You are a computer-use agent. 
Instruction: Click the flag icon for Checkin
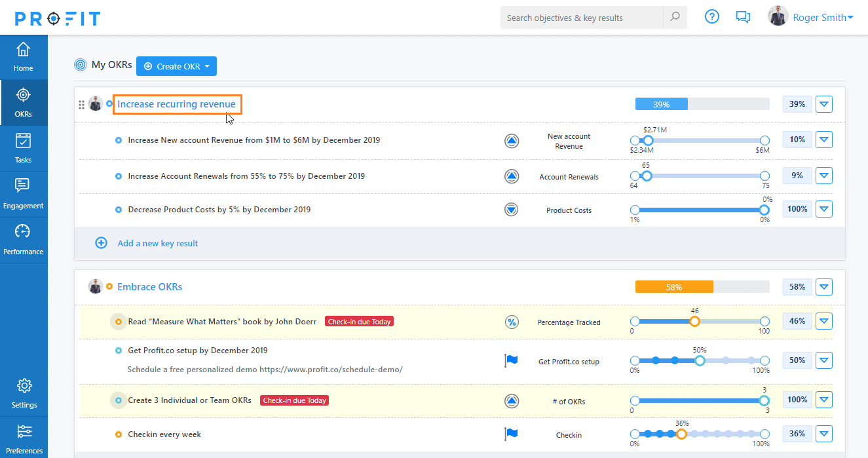pos(511,434)
